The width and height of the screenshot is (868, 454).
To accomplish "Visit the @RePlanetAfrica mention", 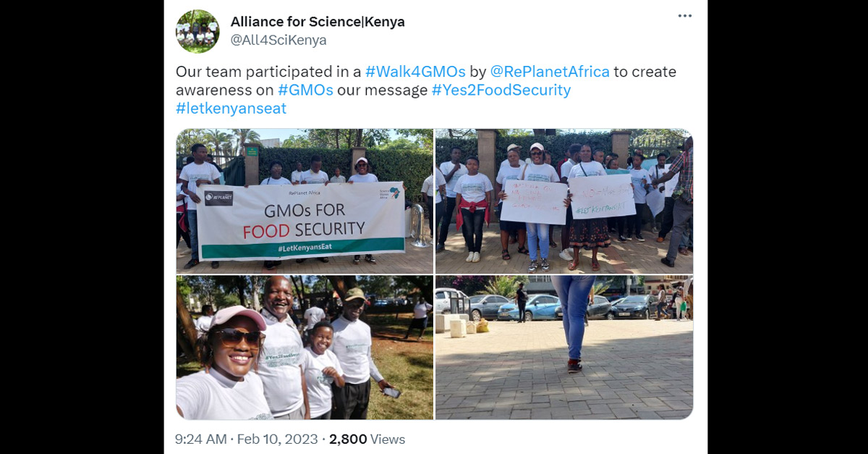I will pos(550,72).
